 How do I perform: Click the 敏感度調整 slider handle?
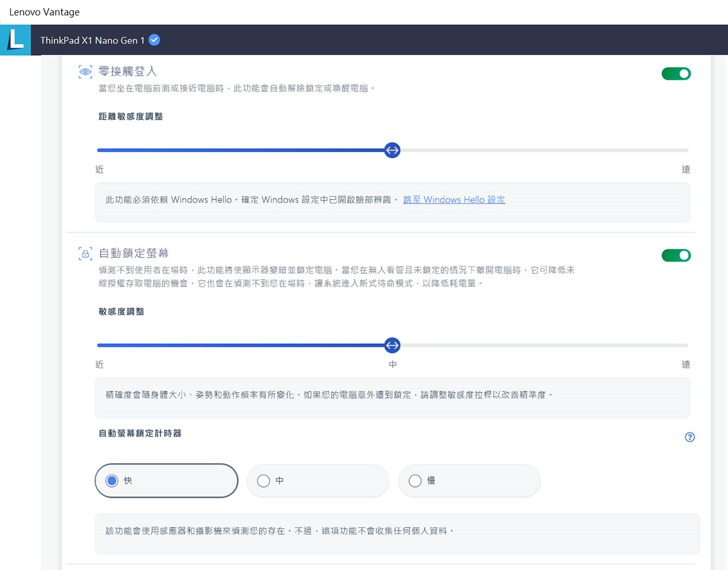(392, 346)
